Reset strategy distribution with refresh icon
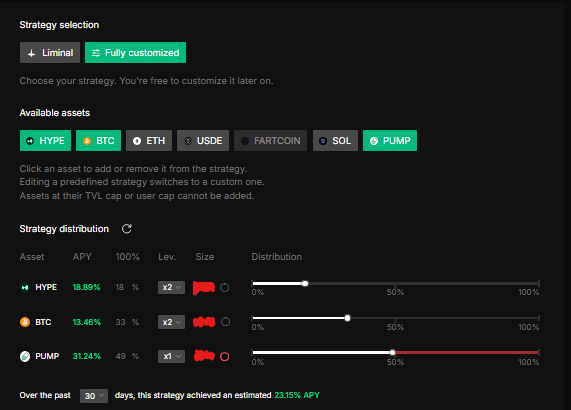Screen dimensions: 571x410 [x=127, y=229]
